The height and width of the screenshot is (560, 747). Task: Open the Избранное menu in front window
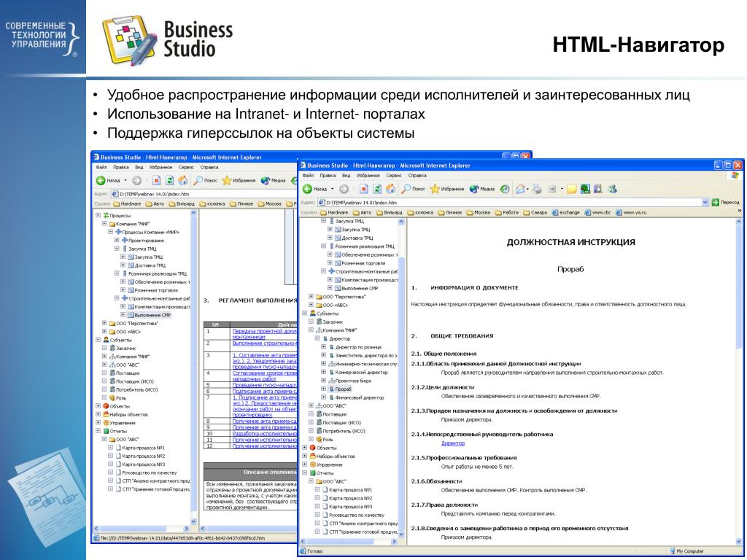click(x=368, y=175)
